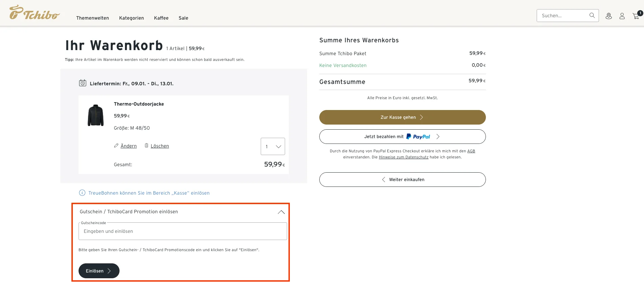The width and height of the screenshot is (644, 284).
Task: Click the search magnifier icon
Action: point(592,16)
